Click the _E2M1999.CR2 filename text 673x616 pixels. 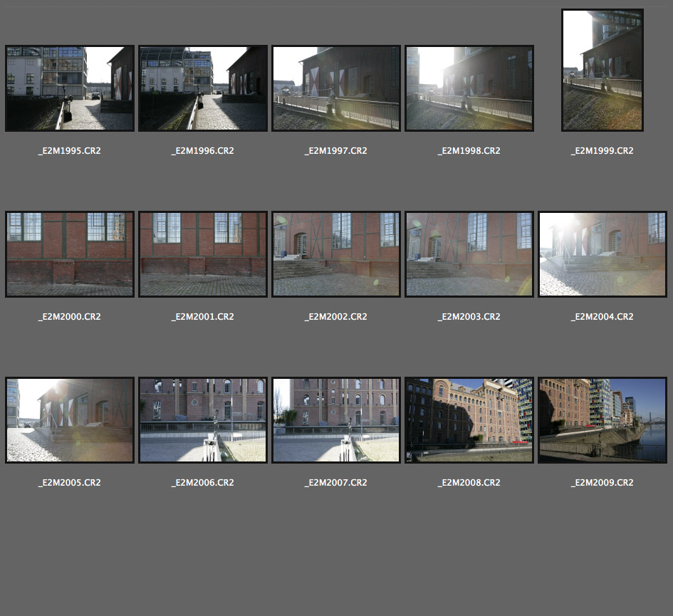[x=602, y=151]
